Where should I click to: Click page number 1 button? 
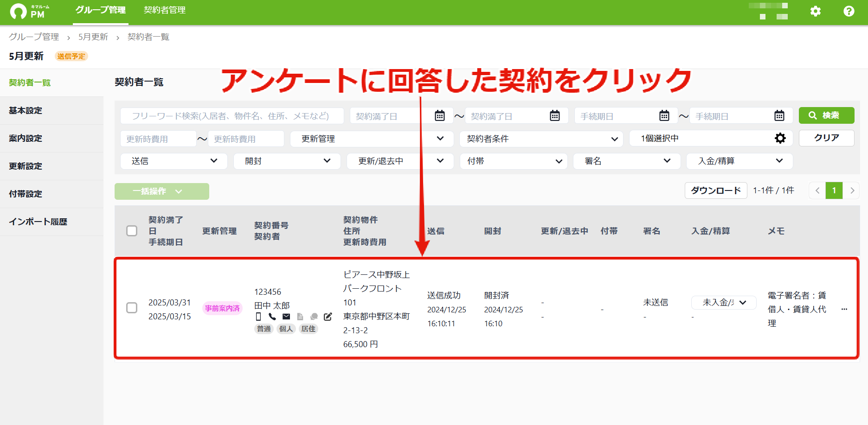click(x=834, y=190)
